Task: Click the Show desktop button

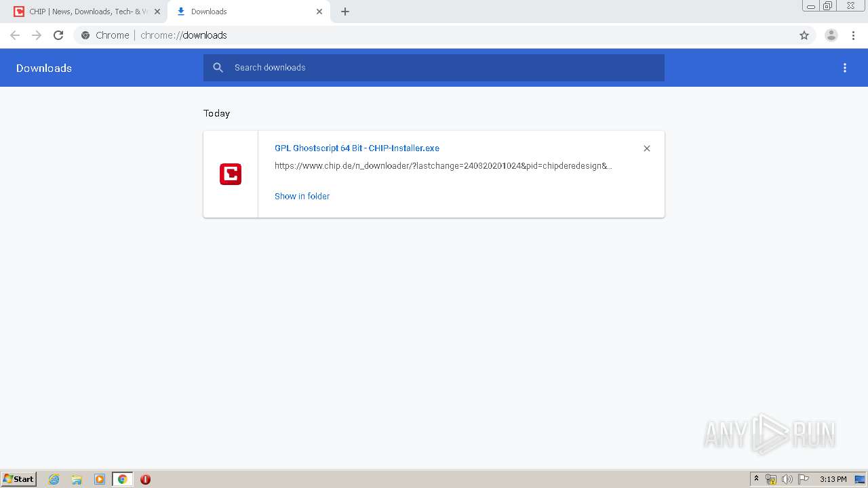Action: (x=860, y=479)
